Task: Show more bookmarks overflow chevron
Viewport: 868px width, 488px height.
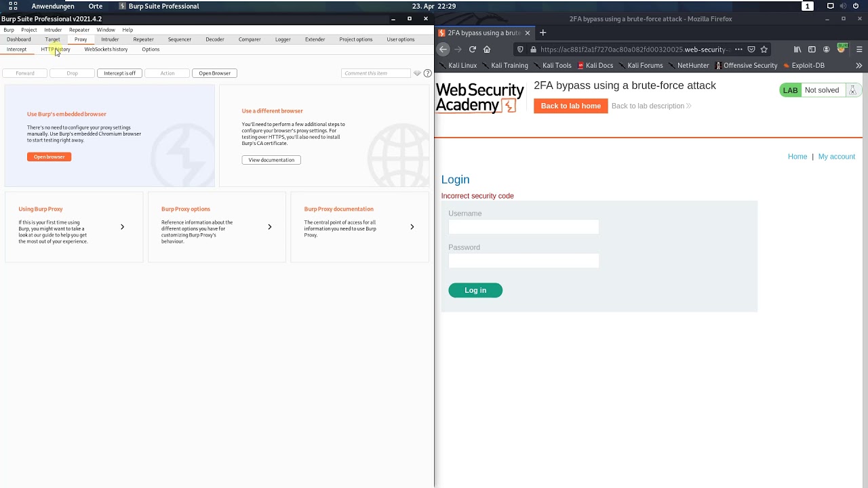Action: tap(859, 66)
